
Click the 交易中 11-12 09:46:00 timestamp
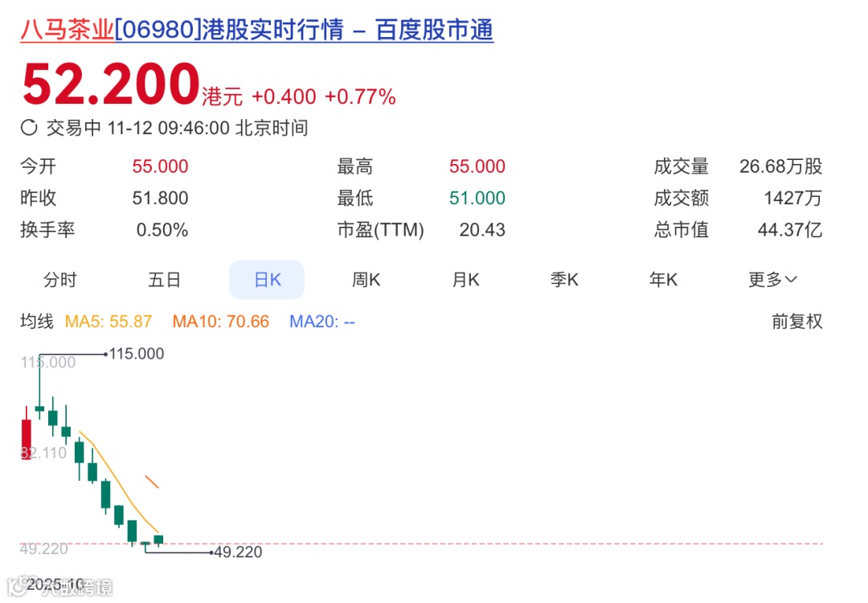pos(177,128)
